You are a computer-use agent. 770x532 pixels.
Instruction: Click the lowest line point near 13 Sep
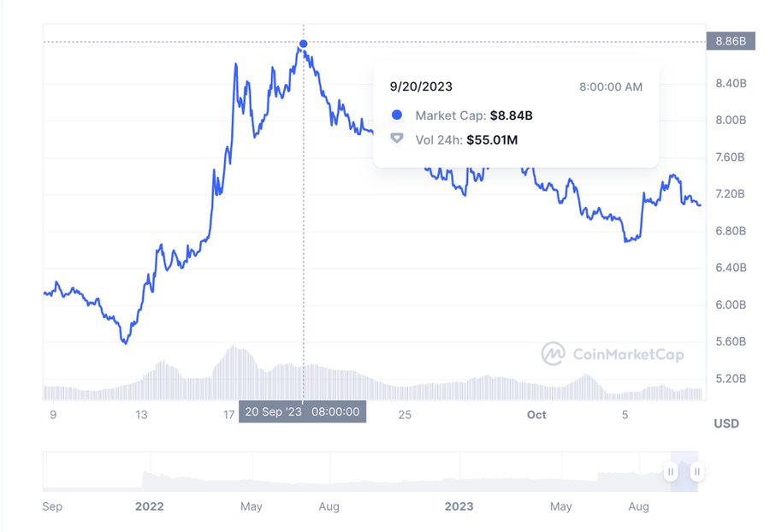pos(125,342)
